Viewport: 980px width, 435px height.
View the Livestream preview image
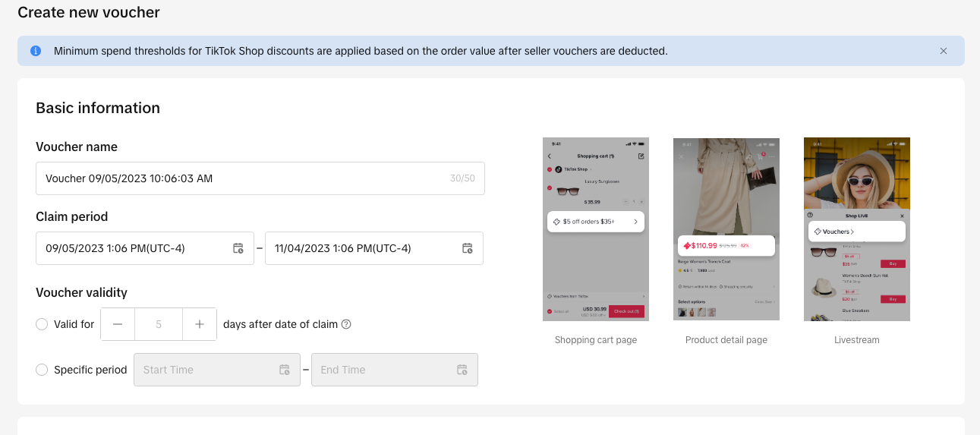(x=857, y=229)
